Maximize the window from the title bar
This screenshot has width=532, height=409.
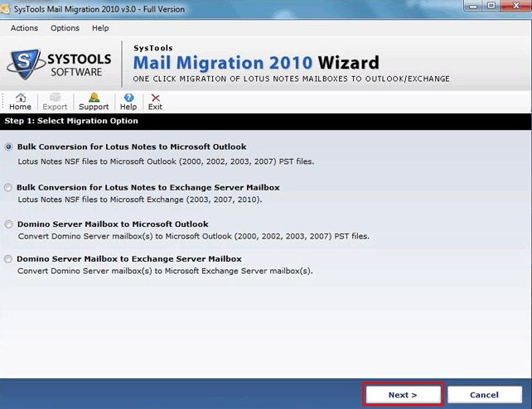pos(491,6)
